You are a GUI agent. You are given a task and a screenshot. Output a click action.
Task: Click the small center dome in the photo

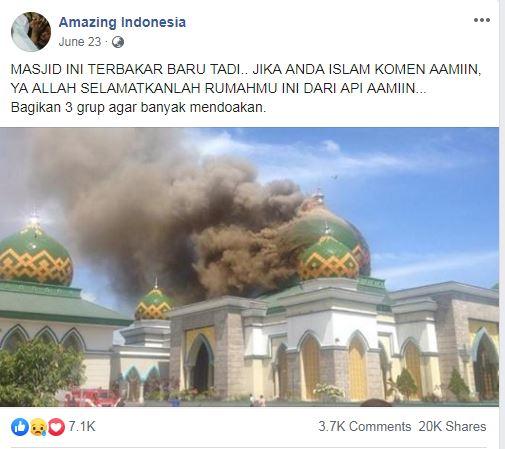pos(154,304)
